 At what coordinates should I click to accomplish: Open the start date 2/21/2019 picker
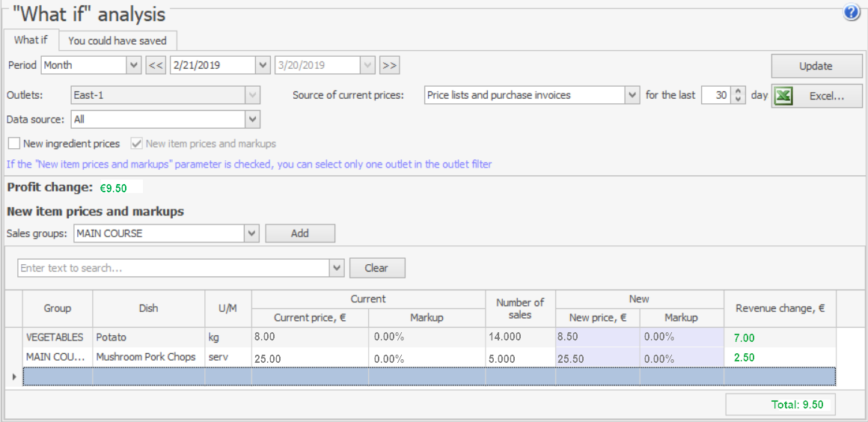263,65
